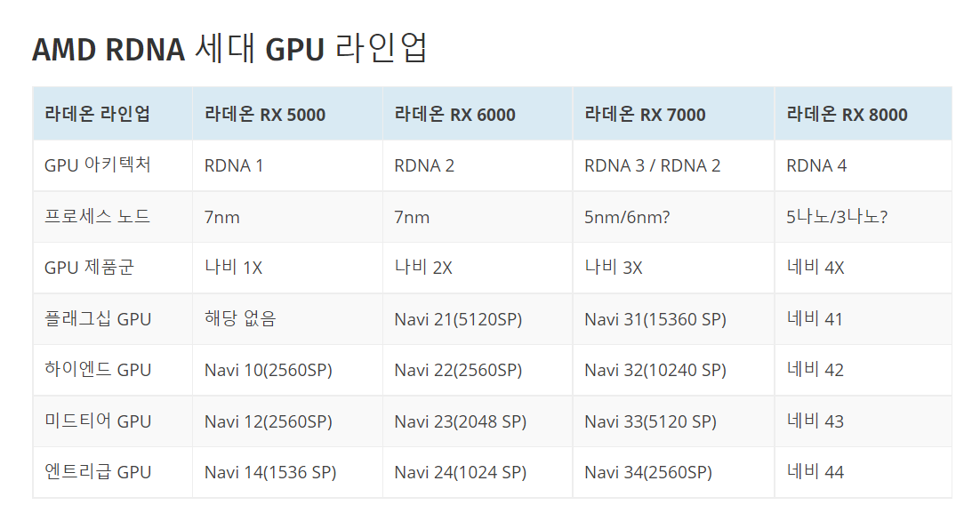The width and height of the screenshot is (980, 505).
Task: Click the cell 'RDNA 4'
Action: coord(864,165)
